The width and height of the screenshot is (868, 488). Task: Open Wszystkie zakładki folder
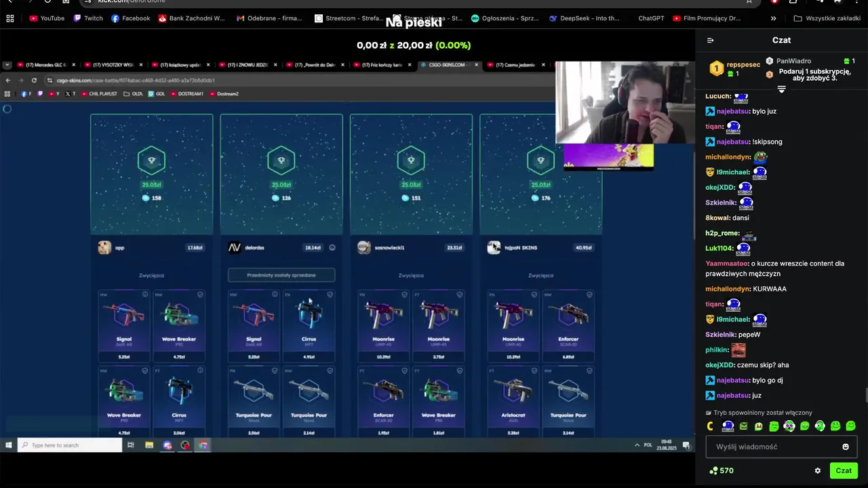coord(827,18)
